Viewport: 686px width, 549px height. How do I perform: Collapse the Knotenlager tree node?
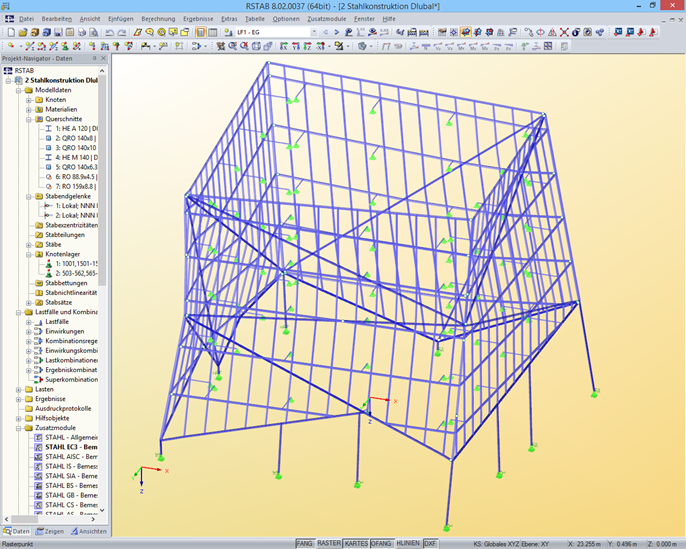28,254
